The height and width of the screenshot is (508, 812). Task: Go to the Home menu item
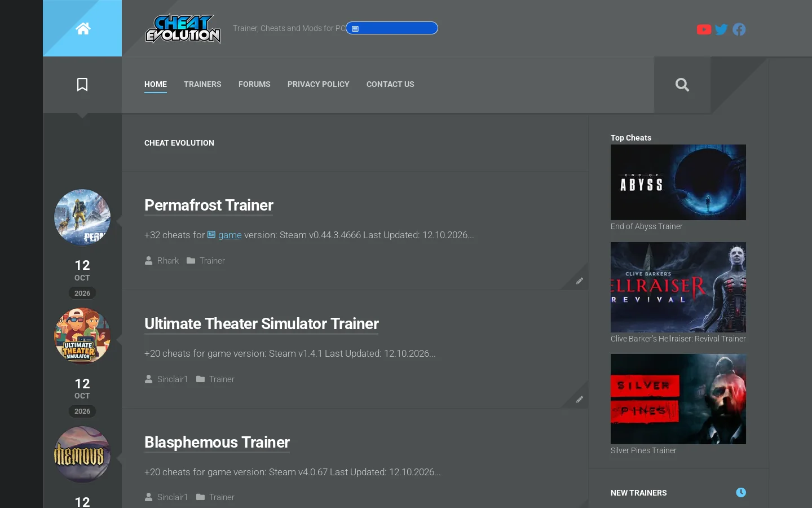156,84
